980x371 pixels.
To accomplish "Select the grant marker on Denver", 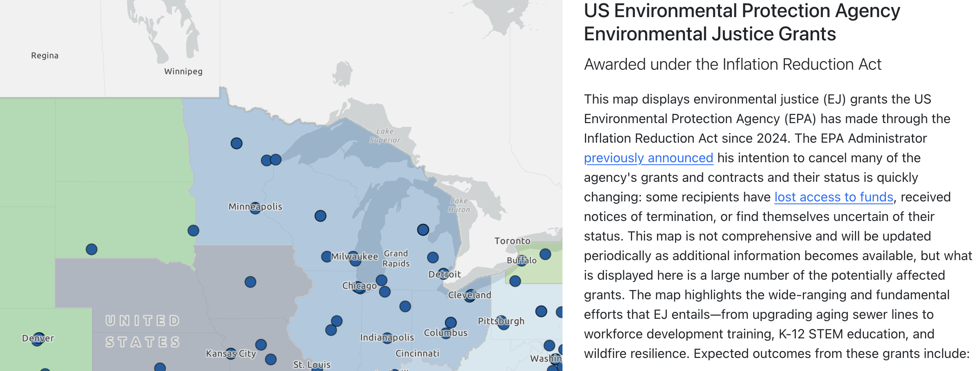I will [x=38, y=339].
